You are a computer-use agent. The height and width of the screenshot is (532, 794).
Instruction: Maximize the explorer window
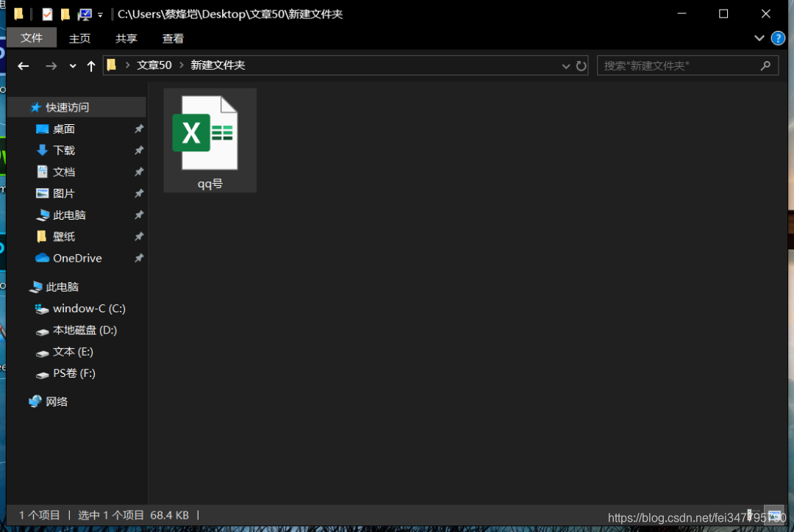[723, 14]
